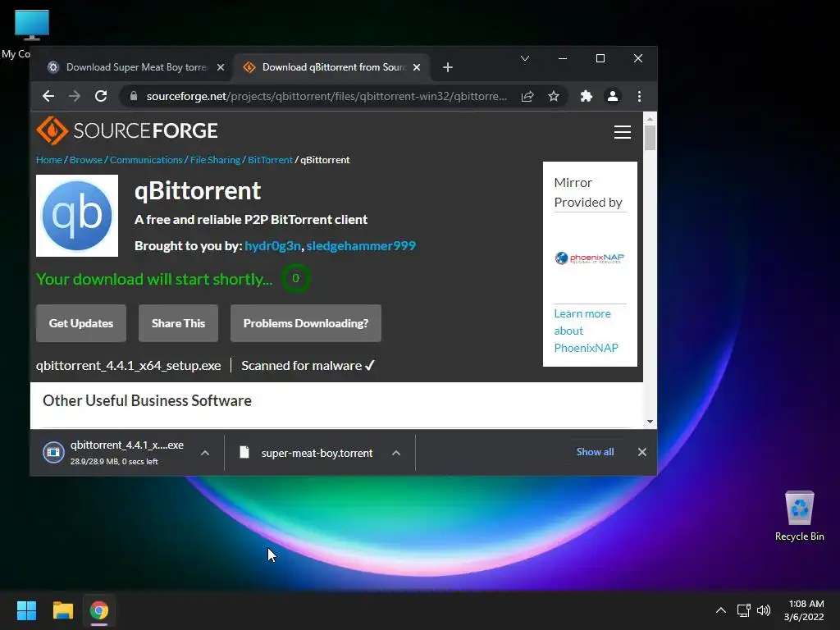Expand options for qbittorrent exe download
Image resolution: width=840 pixels, height=630 pixels.
tap(204, 453)
